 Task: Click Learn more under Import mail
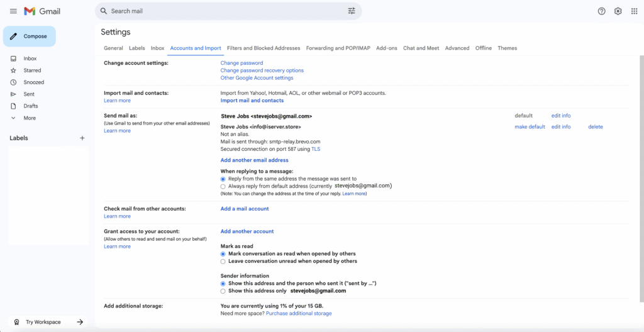(x=117, y=100)
